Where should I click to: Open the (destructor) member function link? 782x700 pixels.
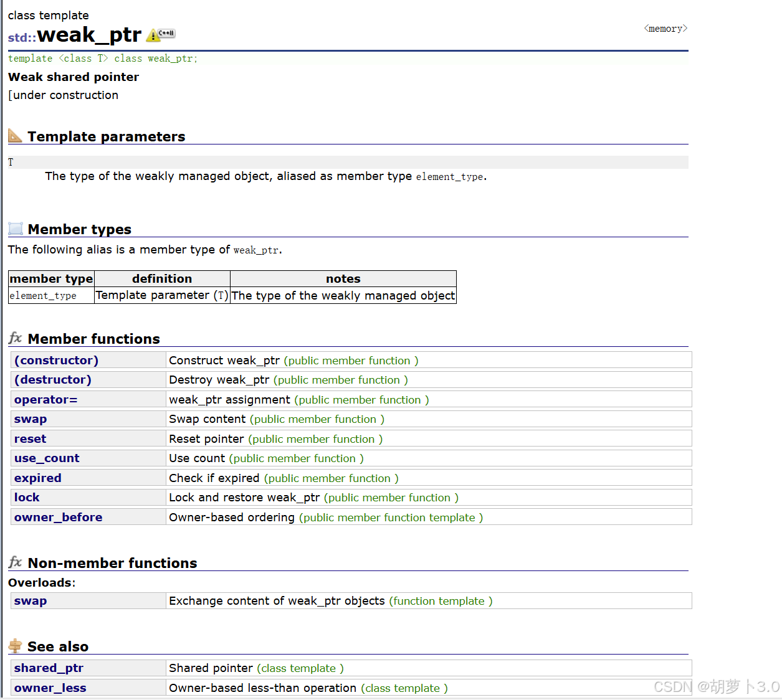[53, 379]
